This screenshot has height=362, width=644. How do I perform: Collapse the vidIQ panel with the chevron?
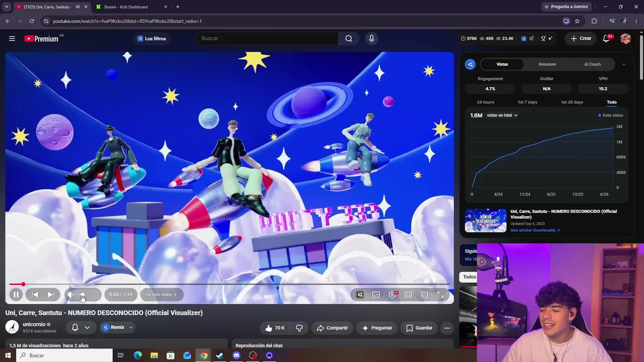(x=624, y=64)
